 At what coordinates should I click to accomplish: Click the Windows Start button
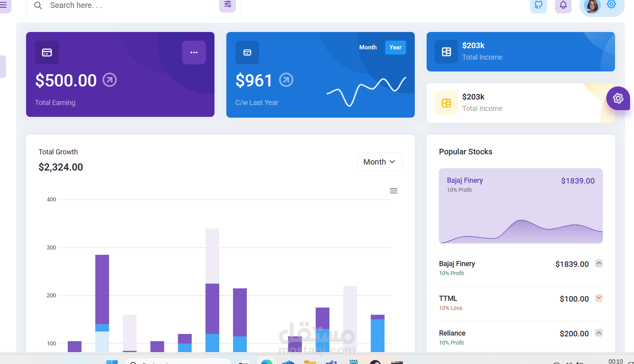[112, 362]
